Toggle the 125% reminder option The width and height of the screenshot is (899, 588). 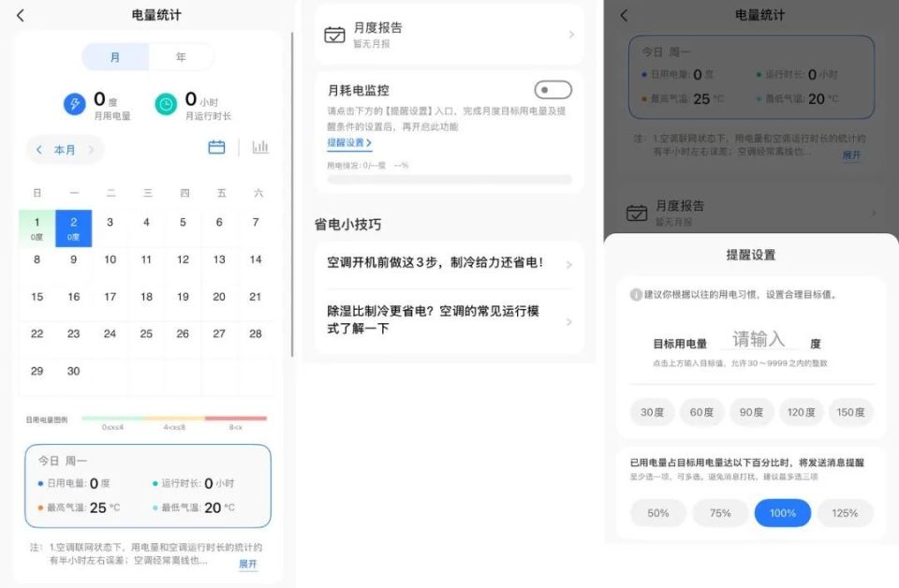tap(845, 513)
